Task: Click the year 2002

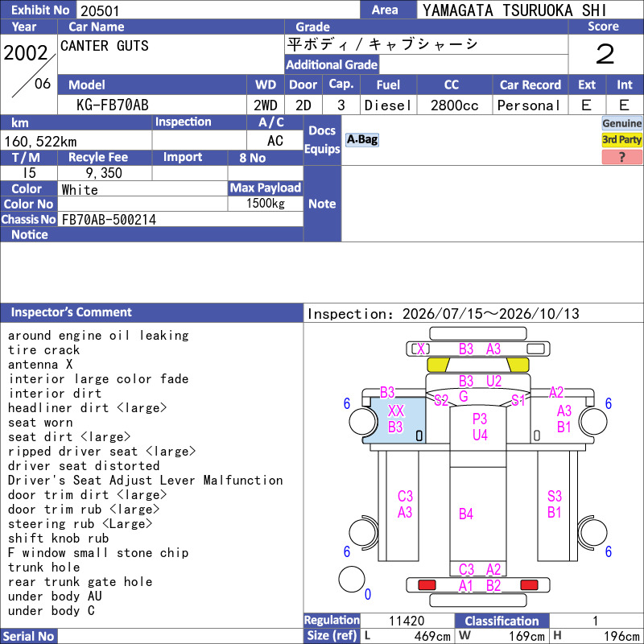Action: click(x=26, y=53)
